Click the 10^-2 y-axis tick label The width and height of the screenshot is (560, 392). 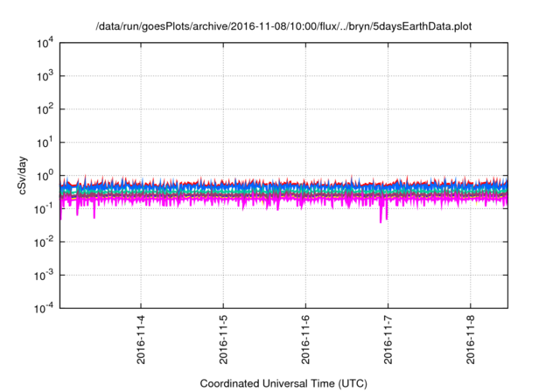(45, 242)
